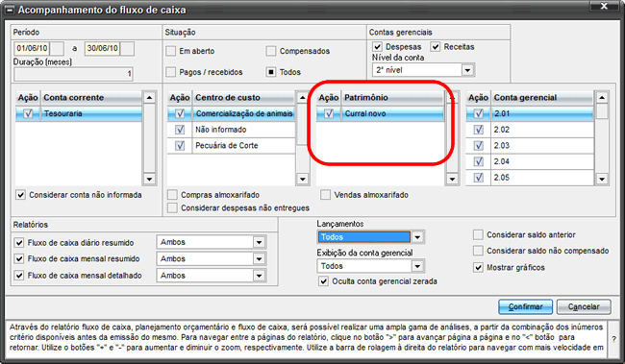Toggle the Curral novo patrimônio checkbox
625x364 pixels.
pyautogui.click(x=329, y=113)
